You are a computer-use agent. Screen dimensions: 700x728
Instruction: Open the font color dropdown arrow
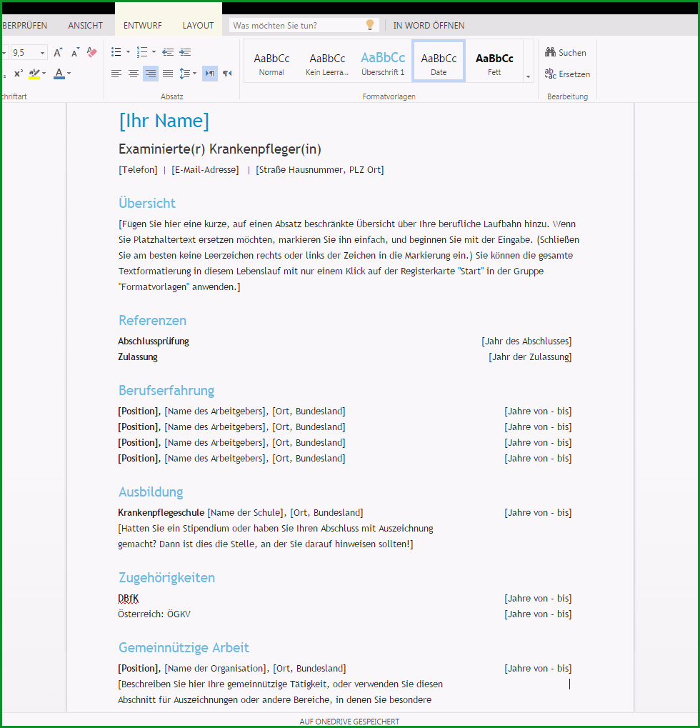[69, 74]
